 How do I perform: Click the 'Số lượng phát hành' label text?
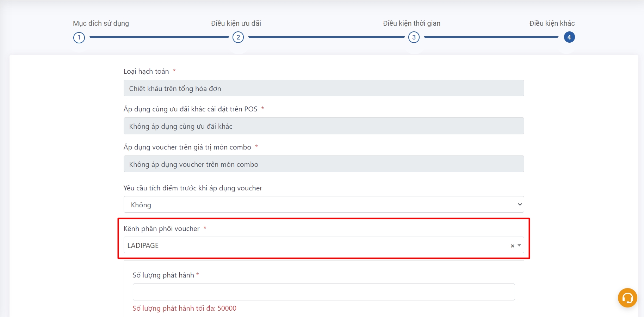pos(163,275)
